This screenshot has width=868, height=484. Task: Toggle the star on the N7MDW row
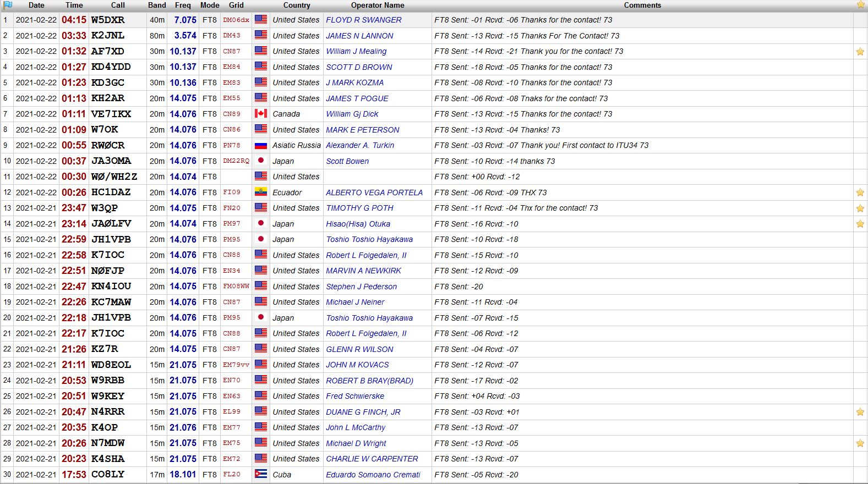pyautogui.click(x=860, y=443)
